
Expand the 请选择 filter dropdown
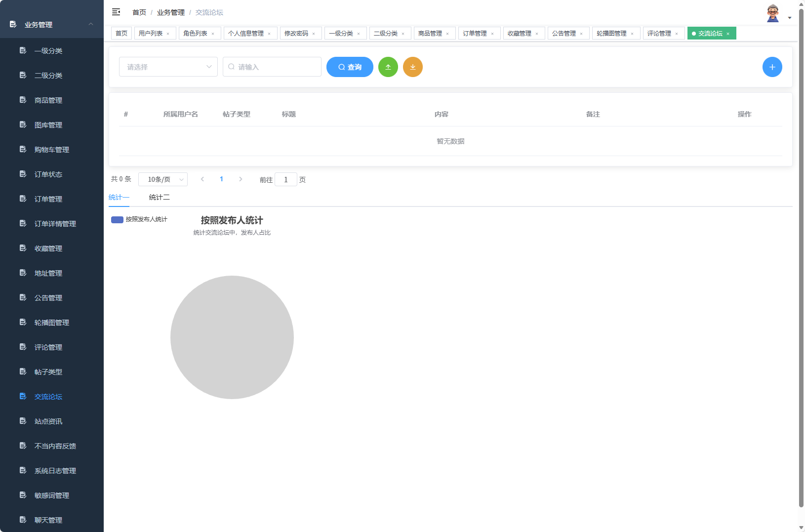click(168, 67)
